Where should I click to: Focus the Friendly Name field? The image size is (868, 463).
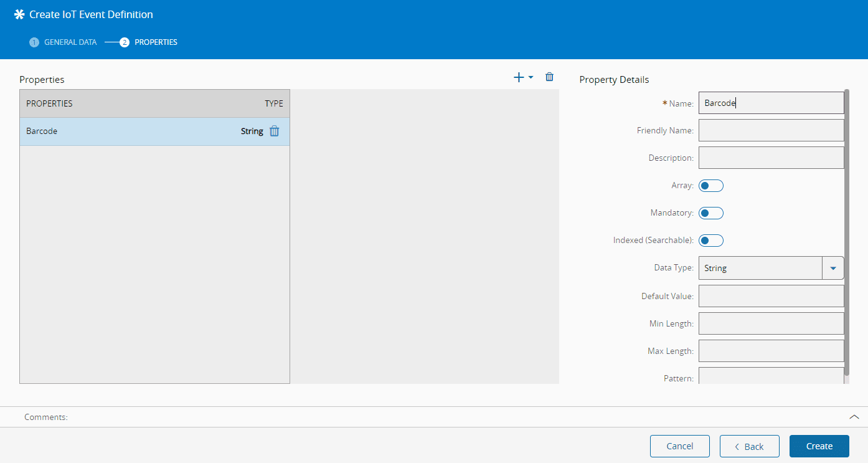click(x=771, y=131)
